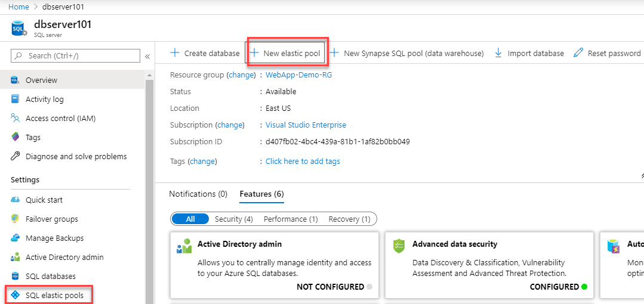644x304 pixels.
Task: Open the Advanced data security card
Action: (489, 265)
